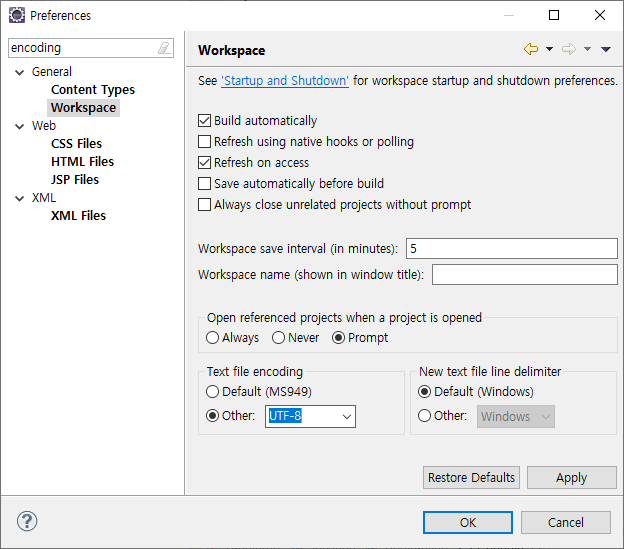The width and height of the screenshot is (624, 549).
Task: Click the Workspace name input field
Action: coord(525,274)
